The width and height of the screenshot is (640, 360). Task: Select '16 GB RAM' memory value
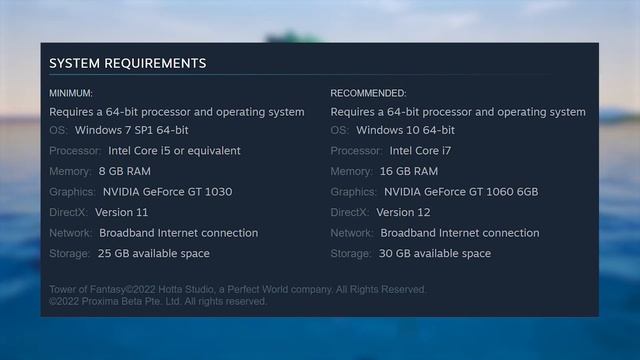(x=409, y=171)
